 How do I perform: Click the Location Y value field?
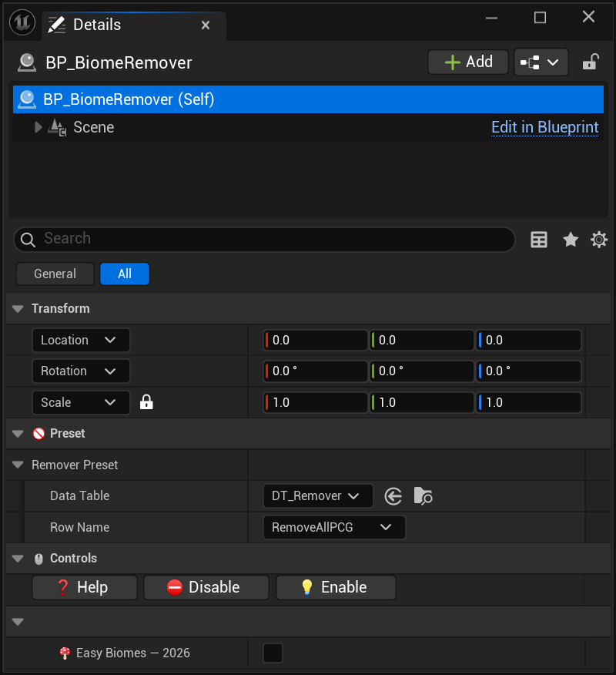click(421, 340)
